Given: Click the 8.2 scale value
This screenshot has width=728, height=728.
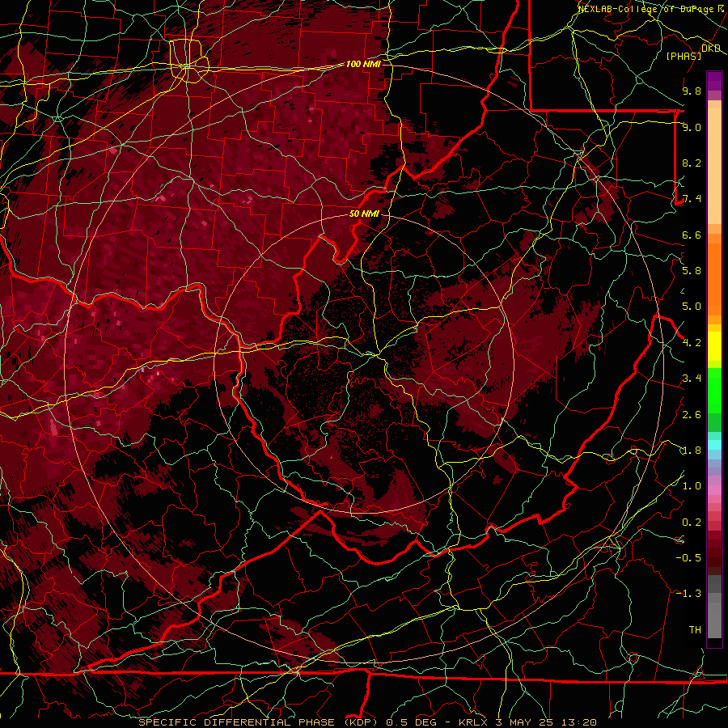Looking at the screenshot, I should [692, 163].
